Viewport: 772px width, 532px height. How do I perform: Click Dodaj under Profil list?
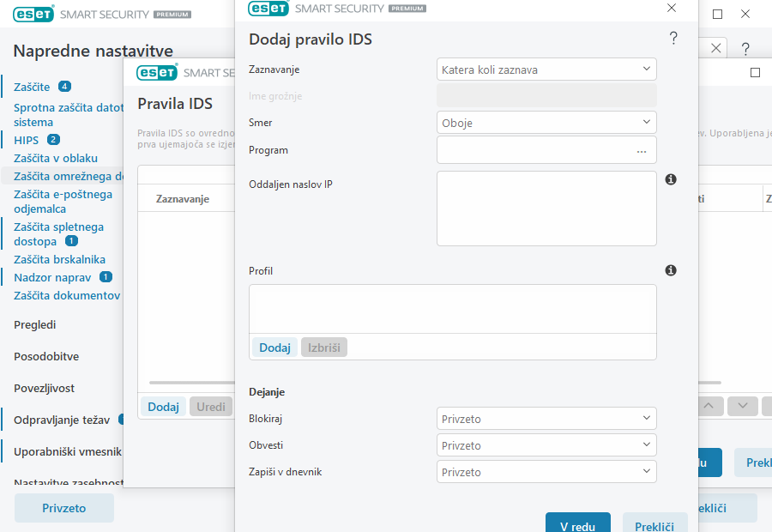coord(274,348)
